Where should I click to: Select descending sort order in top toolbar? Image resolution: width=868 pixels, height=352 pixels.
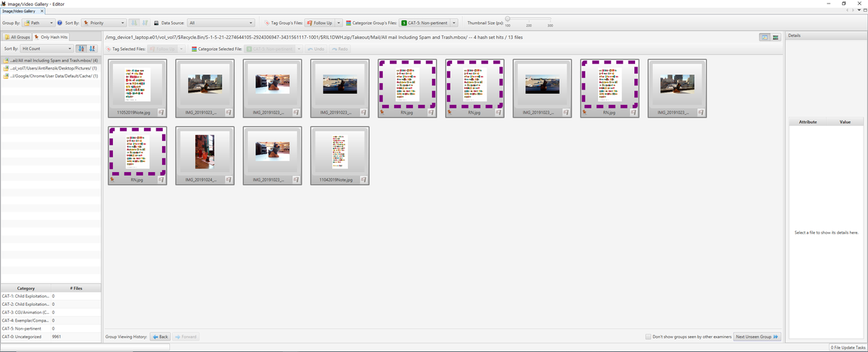click(x=146, y=23)
